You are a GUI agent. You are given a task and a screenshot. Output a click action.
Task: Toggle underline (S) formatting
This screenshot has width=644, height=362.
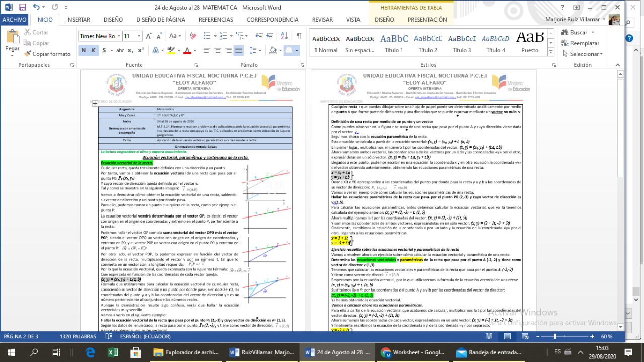pyautogui.click(x=104, y=50)
